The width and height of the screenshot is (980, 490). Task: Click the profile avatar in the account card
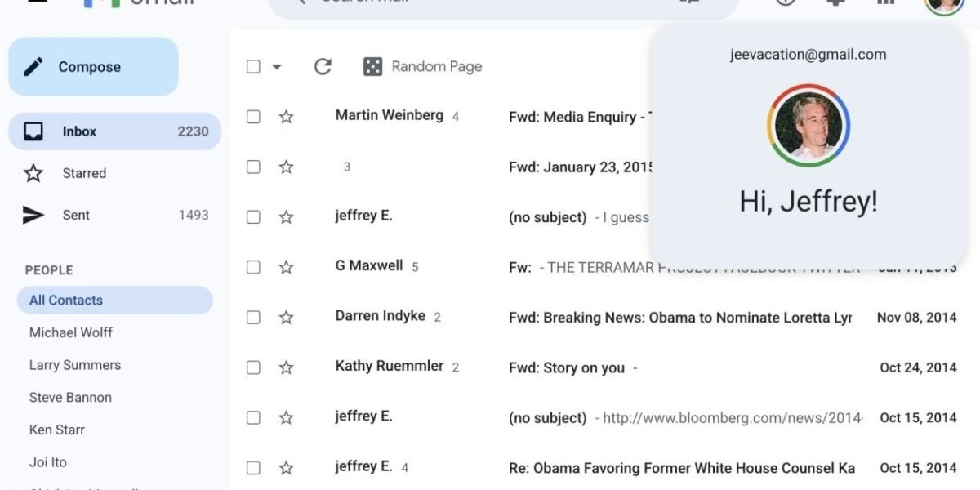[x=808, y=127]
